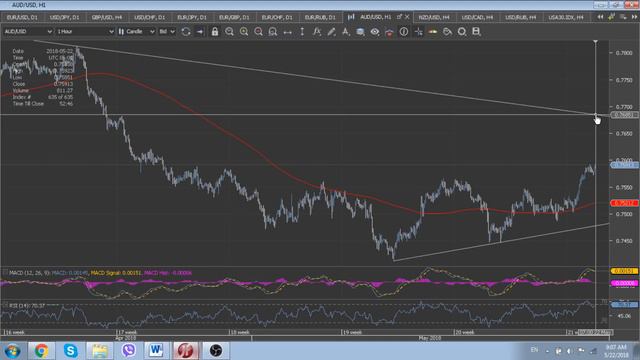This screenshot has width=640, height=360.
Task: Click the 19 week time axis label
Action: [351, 332]
